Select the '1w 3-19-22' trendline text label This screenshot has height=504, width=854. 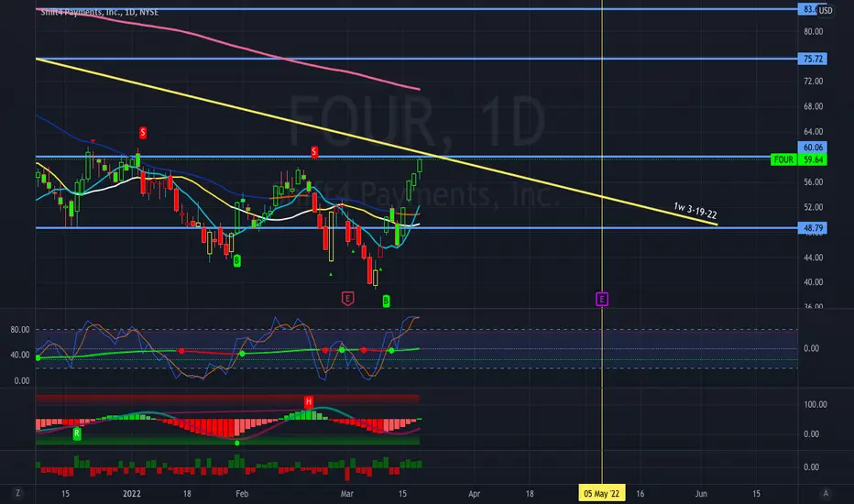pos(695,211)
